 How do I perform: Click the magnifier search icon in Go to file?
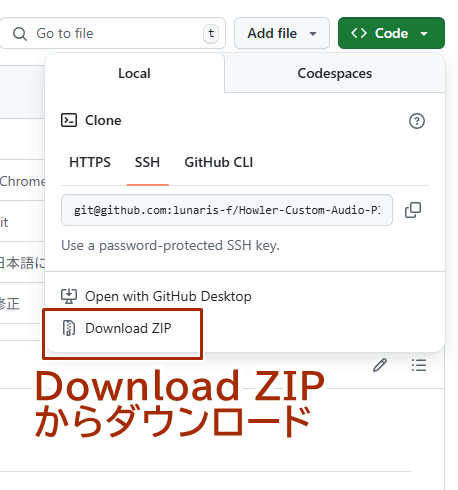[20, 34]
